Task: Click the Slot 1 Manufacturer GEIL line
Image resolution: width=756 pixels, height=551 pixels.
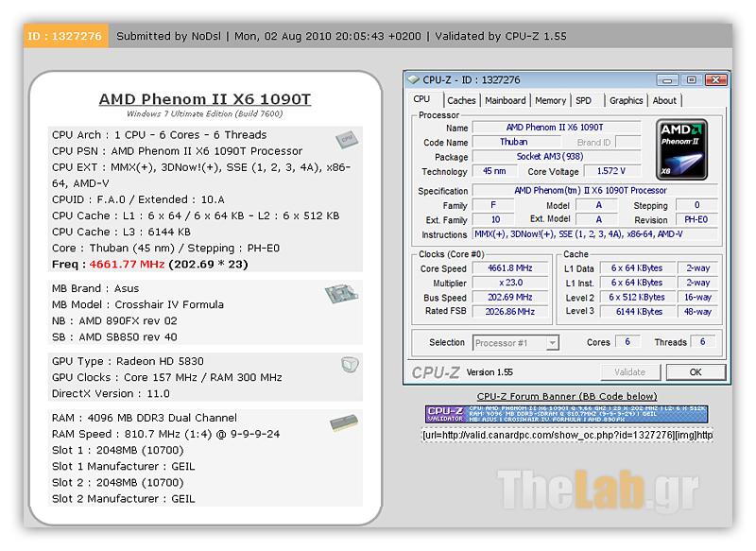Action: click(124, 466)
